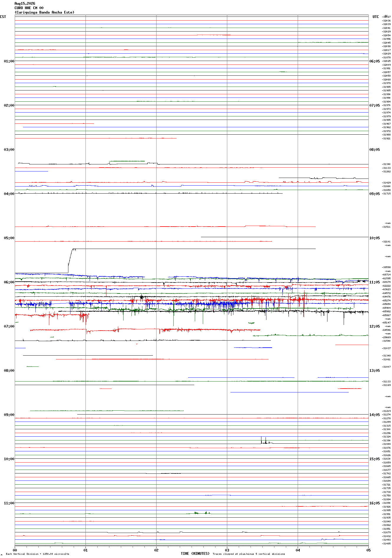
Task: Click the 00 minute axis tick label
Action: [x=15, y=550]
